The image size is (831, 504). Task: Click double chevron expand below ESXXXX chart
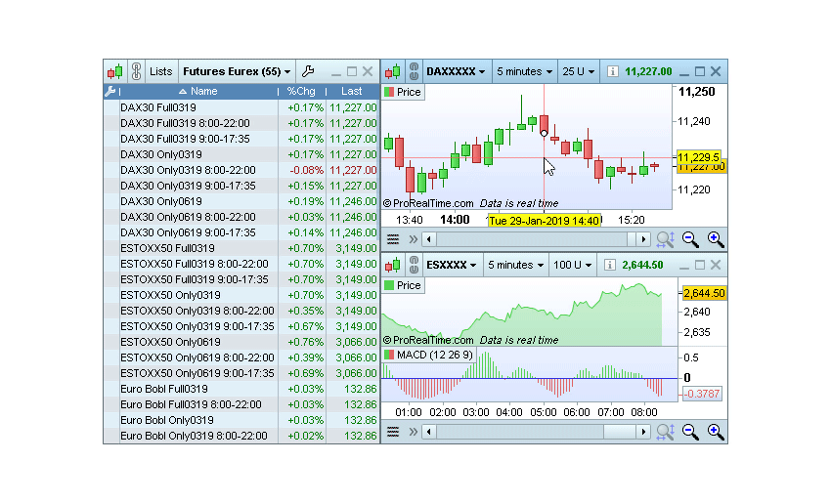[x=414, y=432]
